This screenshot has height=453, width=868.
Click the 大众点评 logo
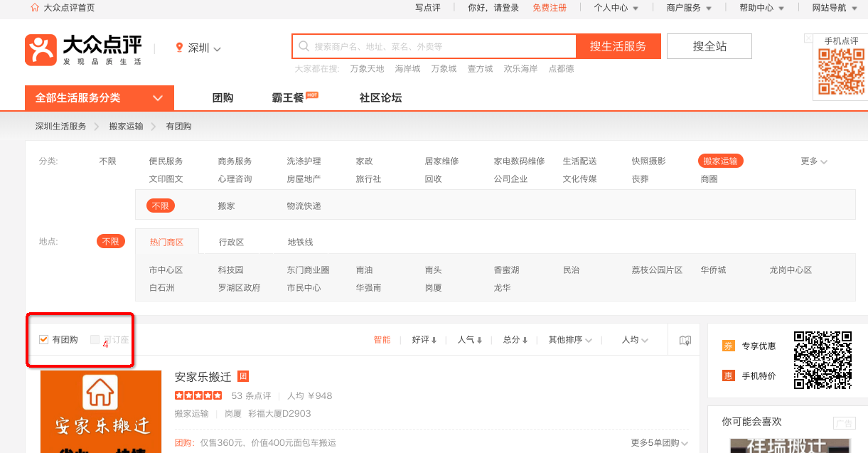[x=84, y=50]
